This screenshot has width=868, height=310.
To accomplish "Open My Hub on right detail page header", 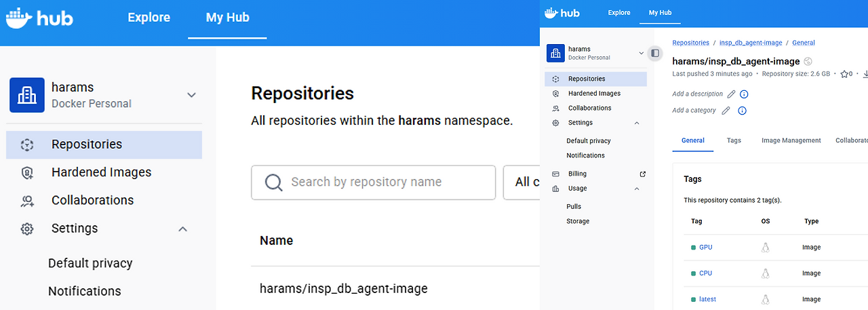I will tap(660, 12).
